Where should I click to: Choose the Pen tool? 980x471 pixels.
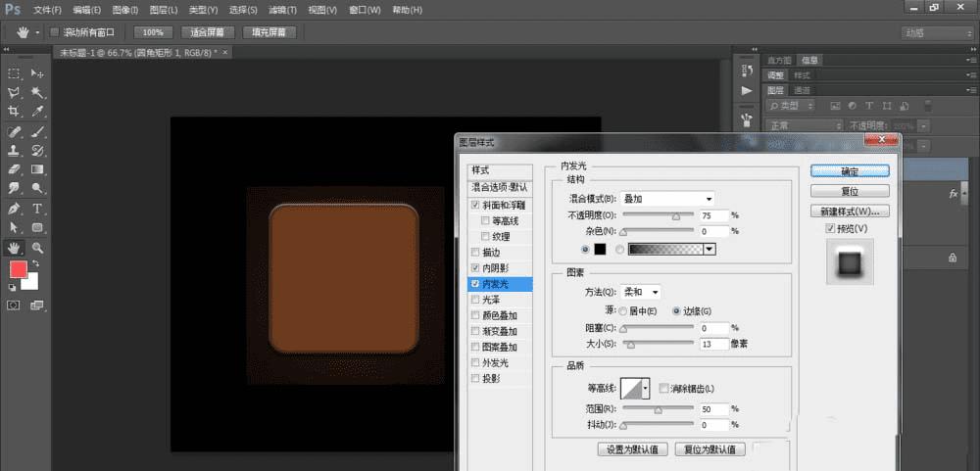[15, 209]
